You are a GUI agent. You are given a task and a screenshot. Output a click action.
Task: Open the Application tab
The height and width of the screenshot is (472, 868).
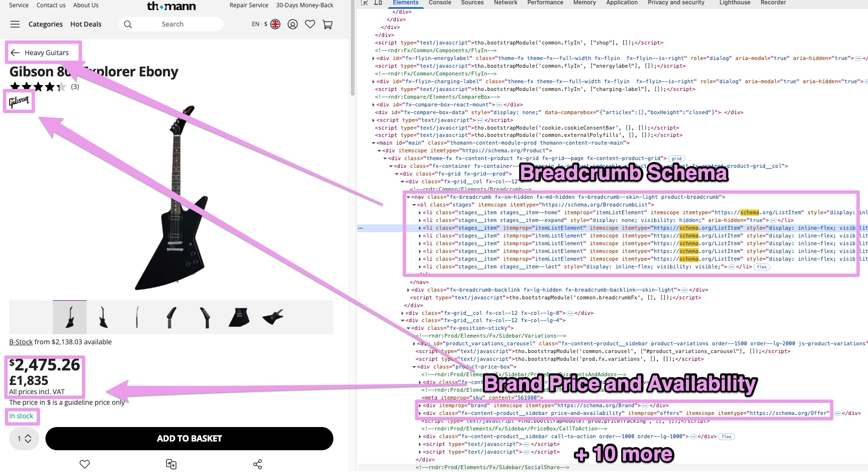pos(622,3)
